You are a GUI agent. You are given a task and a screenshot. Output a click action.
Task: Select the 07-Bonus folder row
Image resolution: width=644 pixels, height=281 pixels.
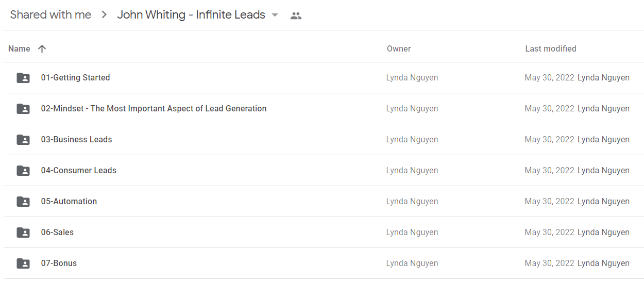coord(324,263)
